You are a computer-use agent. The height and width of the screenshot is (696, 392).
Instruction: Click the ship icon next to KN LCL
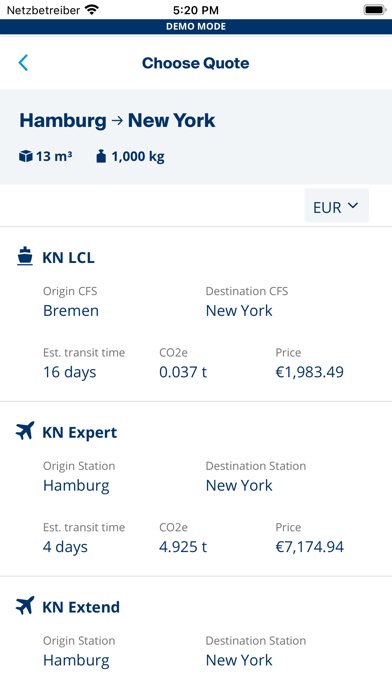[25, 257]
